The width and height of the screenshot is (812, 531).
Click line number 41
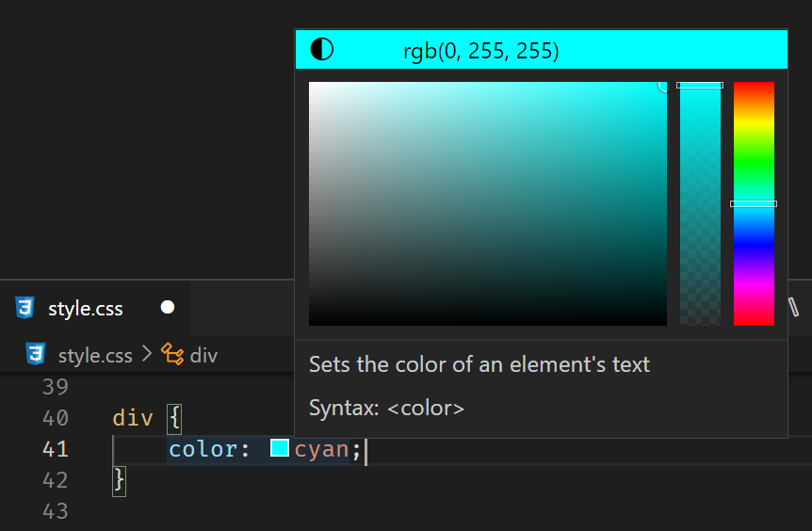(56, 449)
